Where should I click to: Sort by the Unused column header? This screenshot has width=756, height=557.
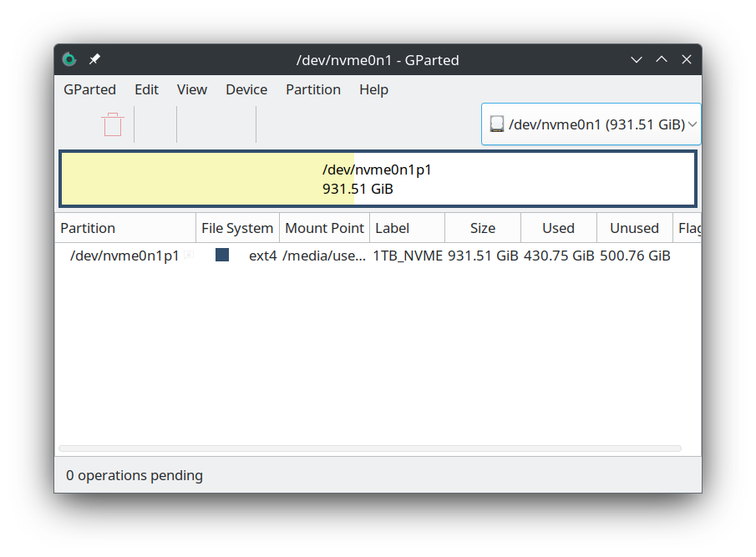pyautogui.click(x=635, y=228)
